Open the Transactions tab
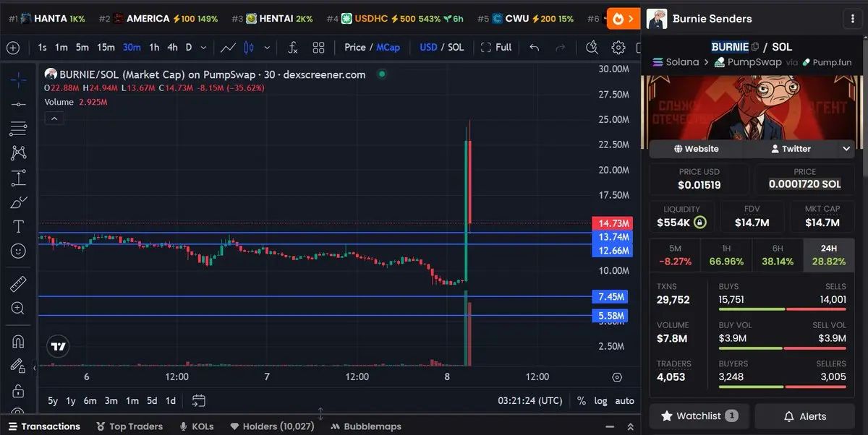868x435 pixels. tap(43, 426)
